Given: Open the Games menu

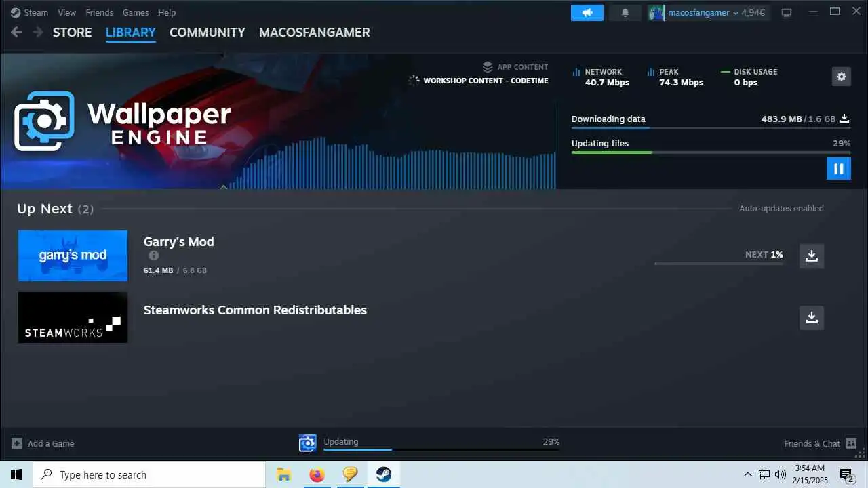Looking at the screenshot, I should point(136,12).
